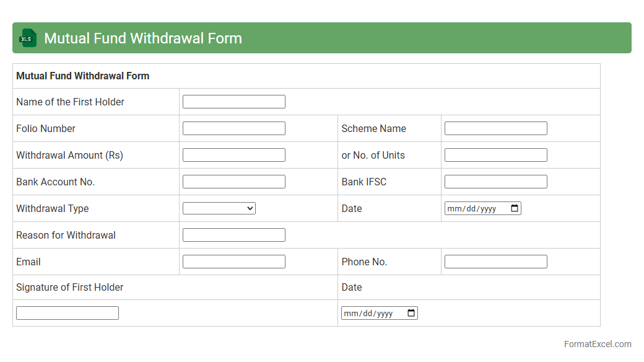Screen dimensions: 644x362
Task: Click the Withdrawal Amount (Rs) input
Action: coord(233,155)
